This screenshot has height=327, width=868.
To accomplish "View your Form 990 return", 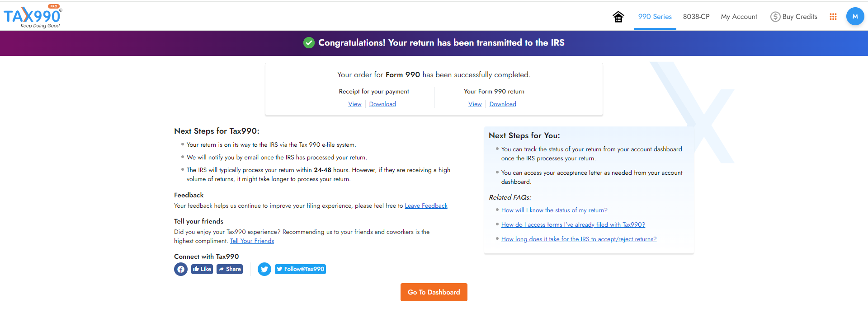I will [475, 104].
